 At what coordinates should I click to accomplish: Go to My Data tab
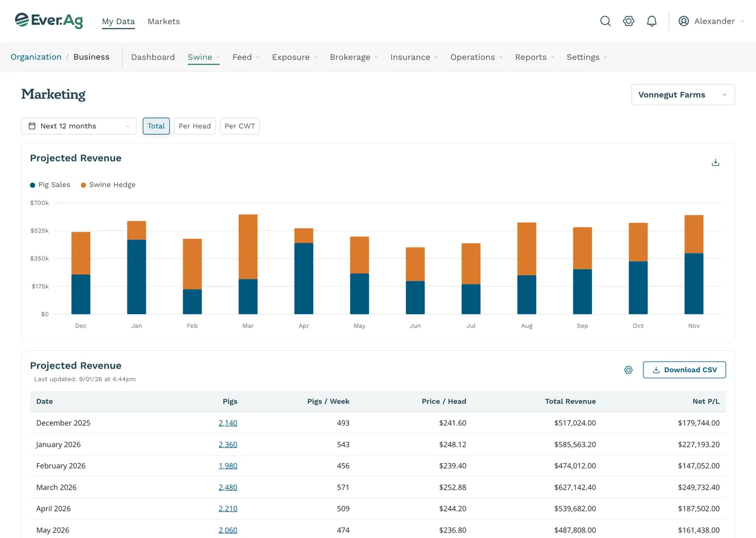[x=118, y=21]
